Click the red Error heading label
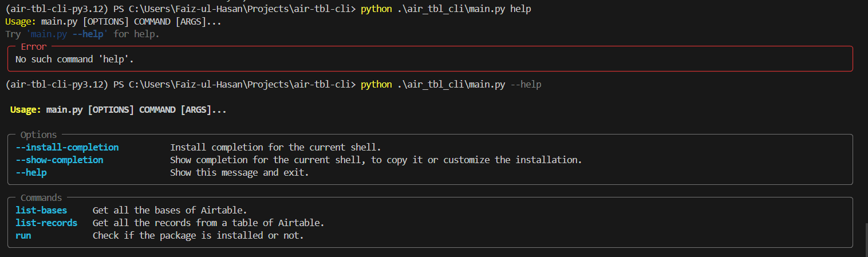Image resolution: width=868 pixels, height=257 pixels. coord(33,46)
